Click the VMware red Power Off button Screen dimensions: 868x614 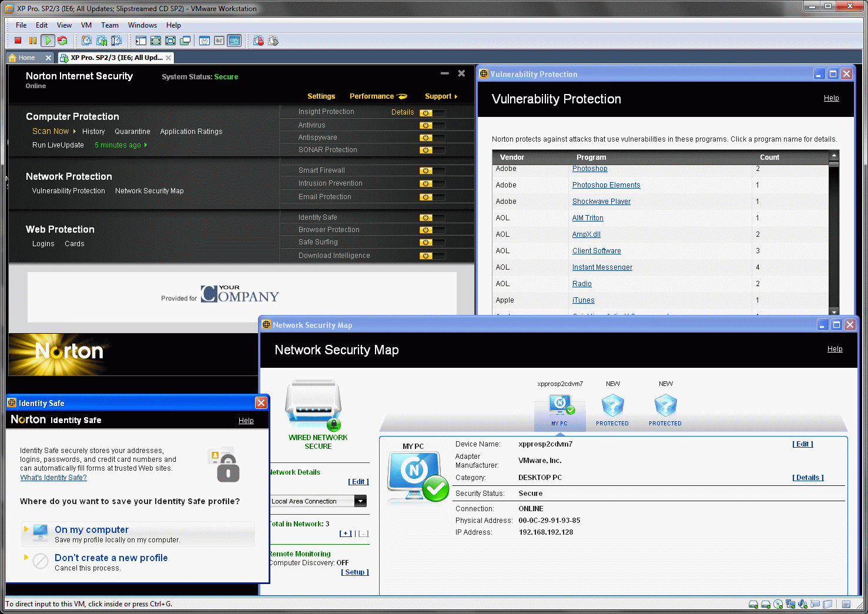(x=18, y=41)
